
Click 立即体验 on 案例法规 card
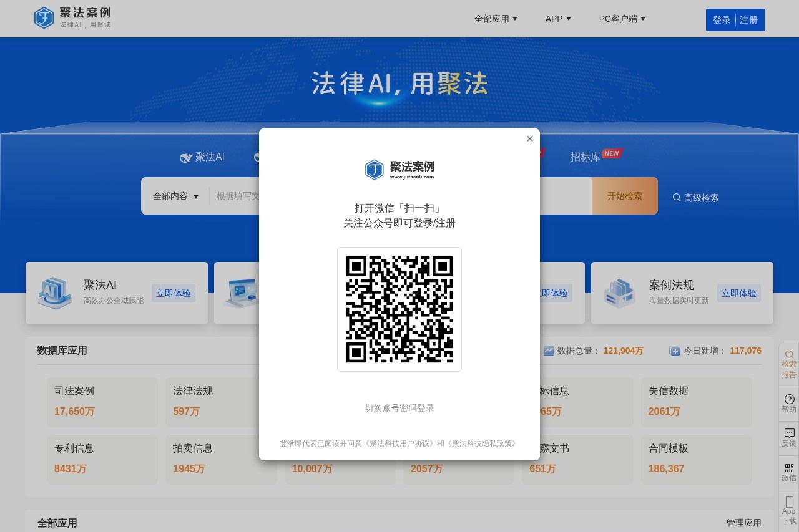pyautogui.click(x=738, y=293)
